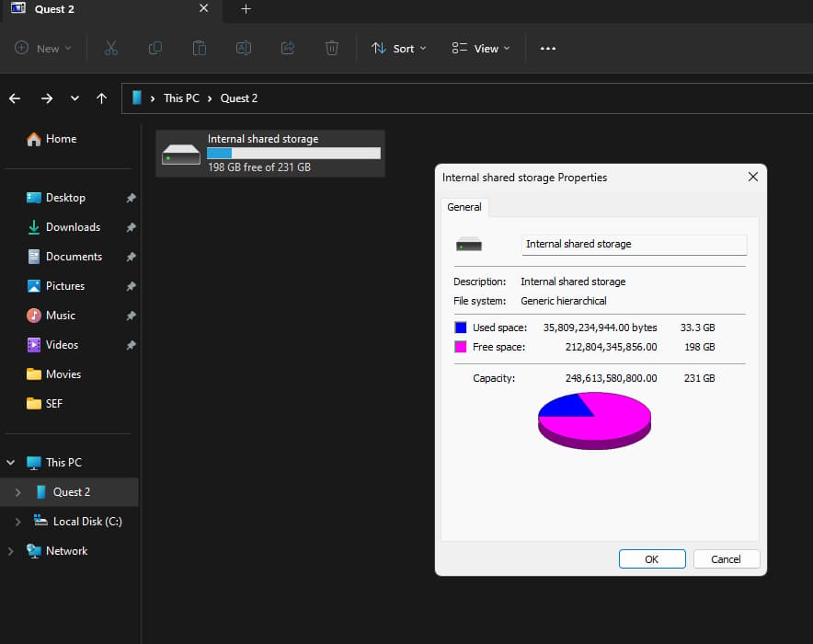The height and width of the screenshot is (644, 813).
Task: Select This PC in navigation tree
Action: click(54, 463)
